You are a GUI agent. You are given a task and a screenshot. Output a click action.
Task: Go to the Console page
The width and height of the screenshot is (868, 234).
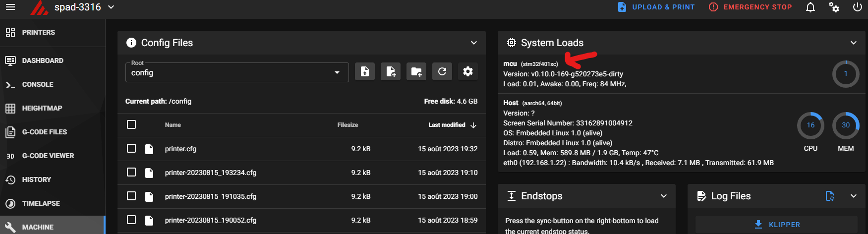click(x=37, y=84)
